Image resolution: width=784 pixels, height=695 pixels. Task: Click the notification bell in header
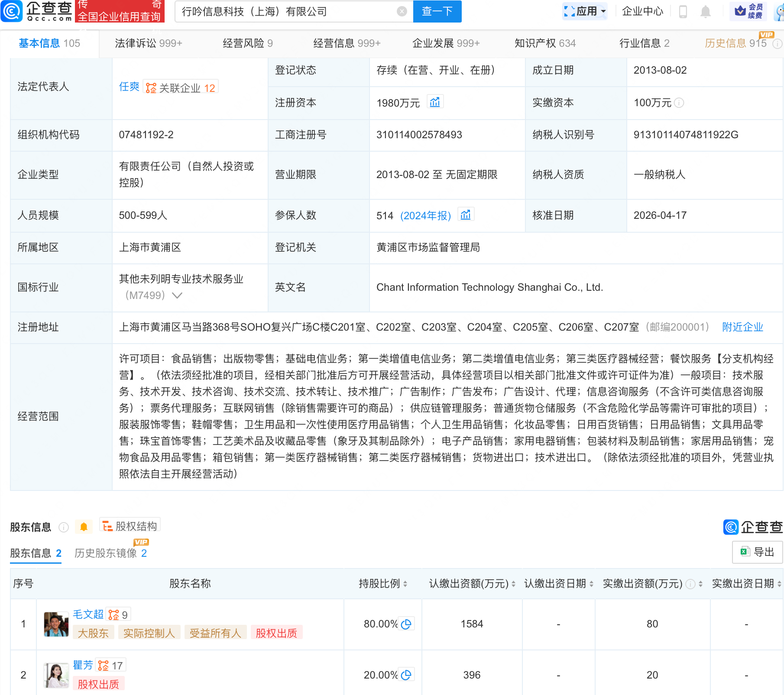point(706,12)
